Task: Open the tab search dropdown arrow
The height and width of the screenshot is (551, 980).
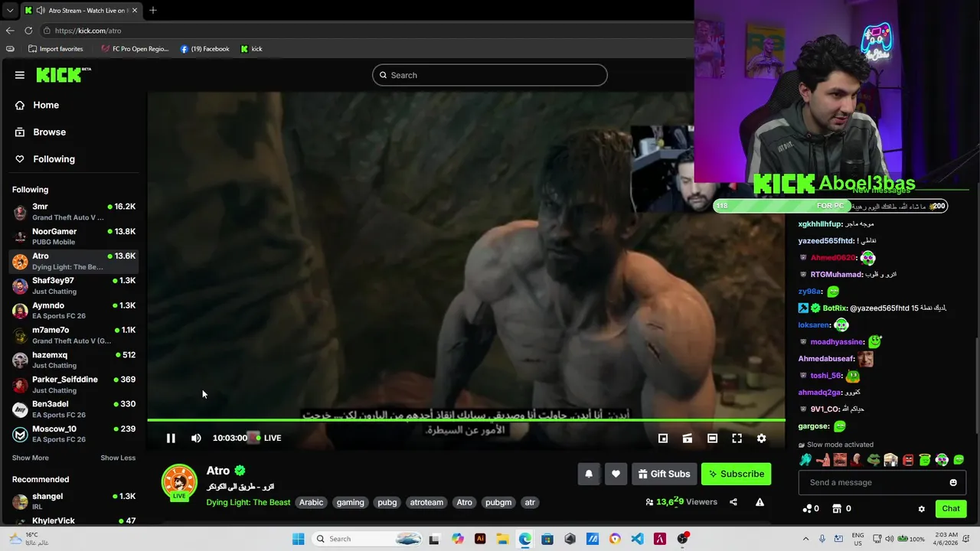Action: tap(10, 11)
